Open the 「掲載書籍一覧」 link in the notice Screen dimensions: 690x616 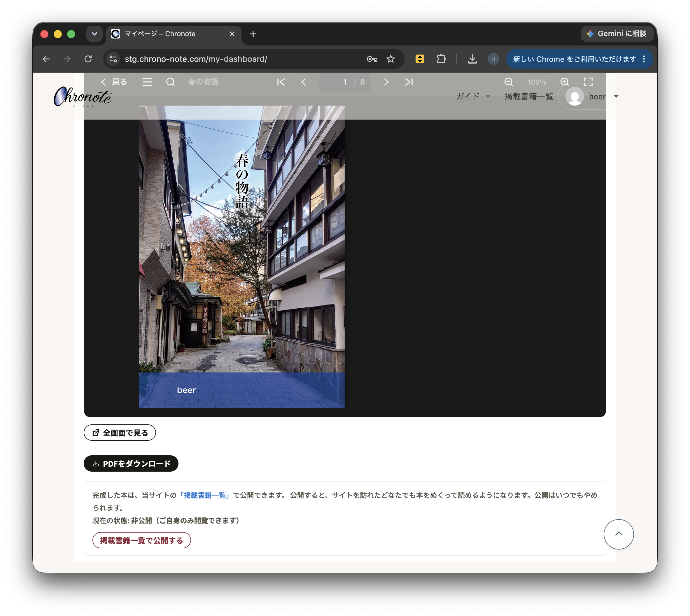[205, 495]
